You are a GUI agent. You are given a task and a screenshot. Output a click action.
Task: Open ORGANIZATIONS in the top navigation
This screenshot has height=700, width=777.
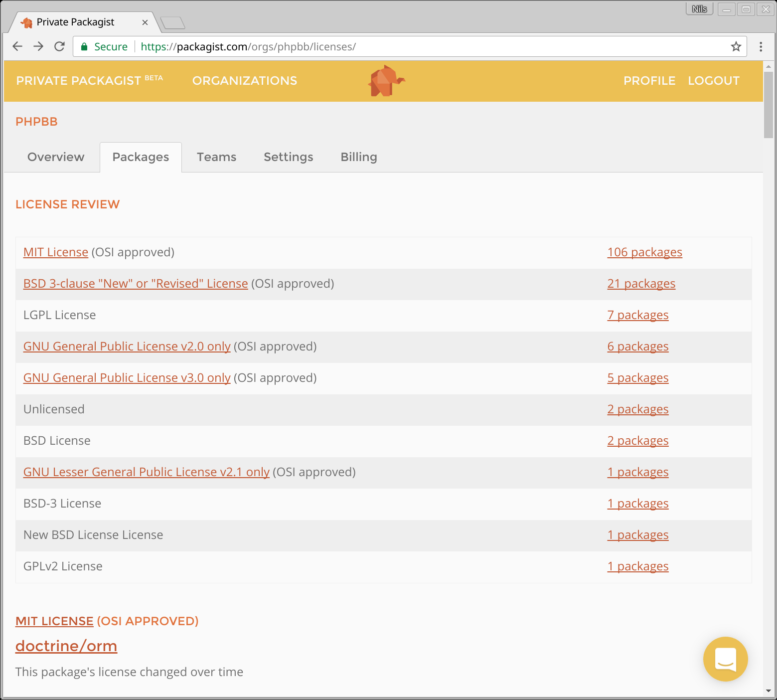pos(245,81)
